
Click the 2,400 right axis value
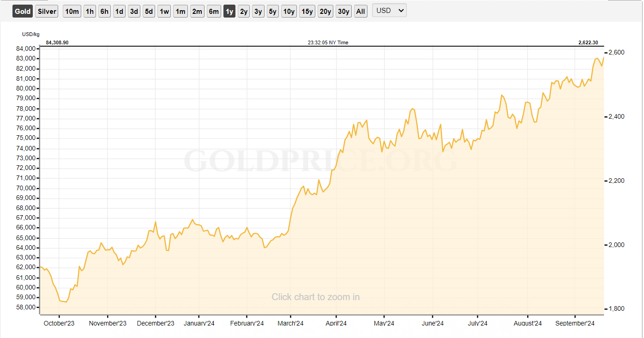[616, 116]
